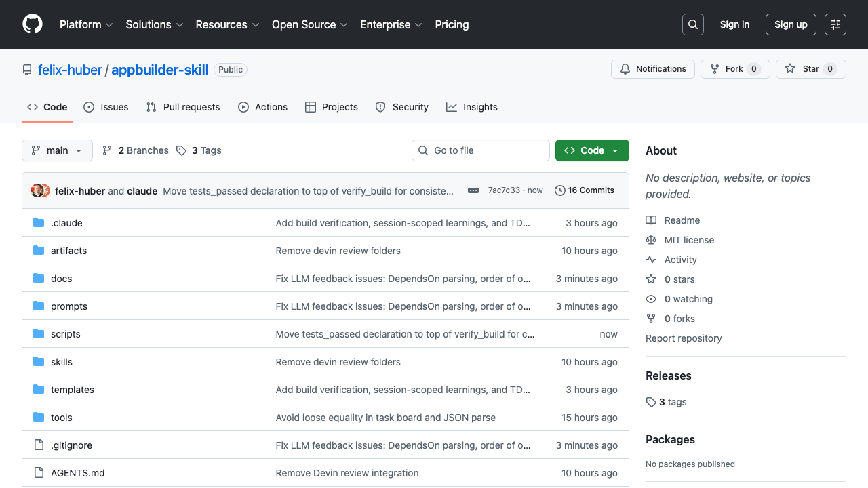Click the GitHub logo in the header
Viewport: 868px width, 488px height.
(32, 24)
